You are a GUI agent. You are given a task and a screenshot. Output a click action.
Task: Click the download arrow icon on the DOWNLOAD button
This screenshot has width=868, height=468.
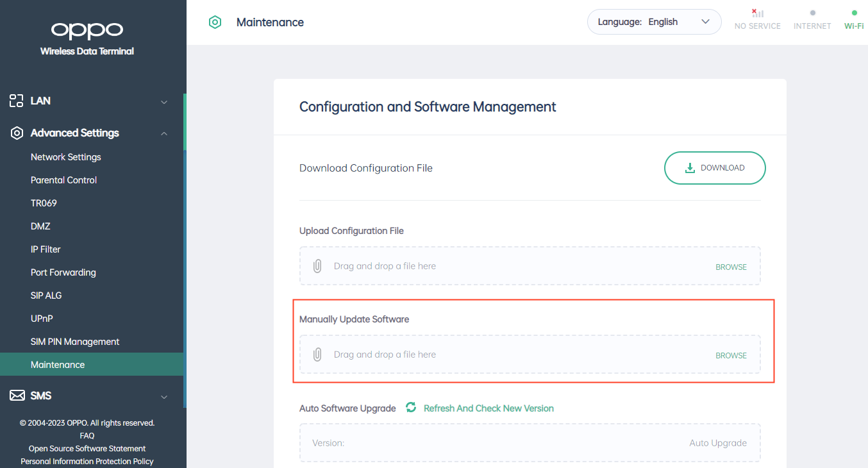point(690,167)
